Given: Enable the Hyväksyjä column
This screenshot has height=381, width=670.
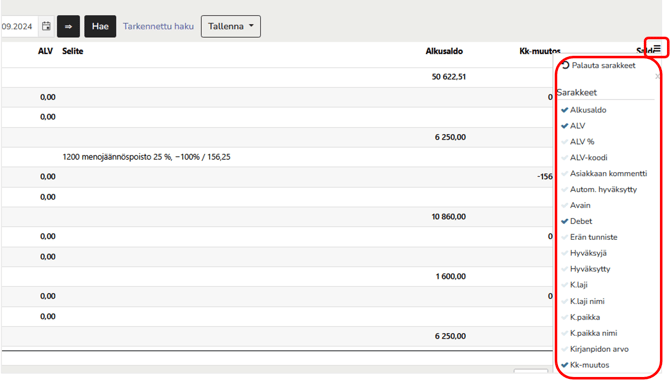Looking at the screenshot, I should tap(584, 253).
